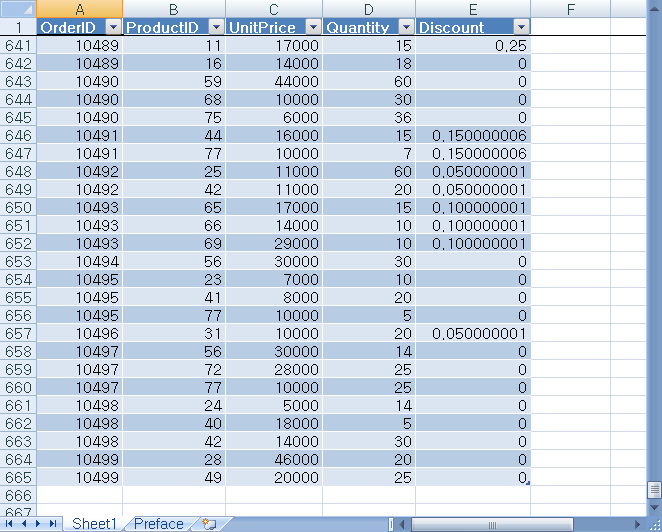
Task: Switch to the Preface sheet tab
Action: (159, 524)
